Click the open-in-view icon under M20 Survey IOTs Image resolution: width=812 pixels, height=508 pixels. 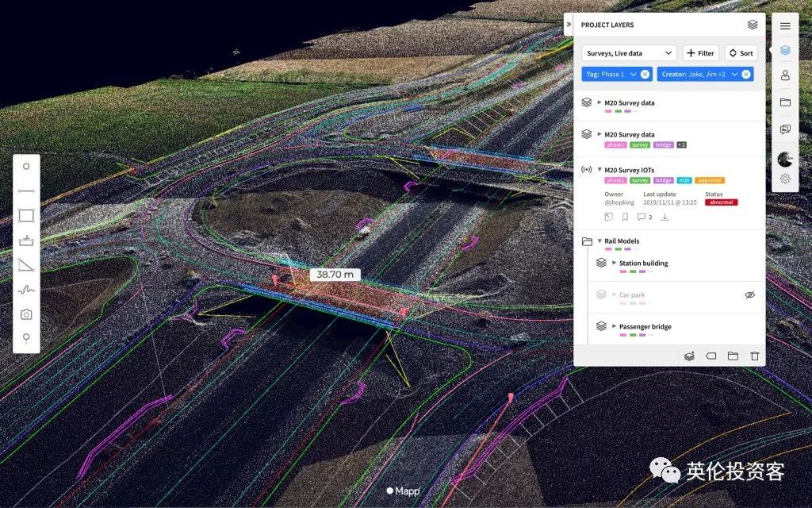609,217
